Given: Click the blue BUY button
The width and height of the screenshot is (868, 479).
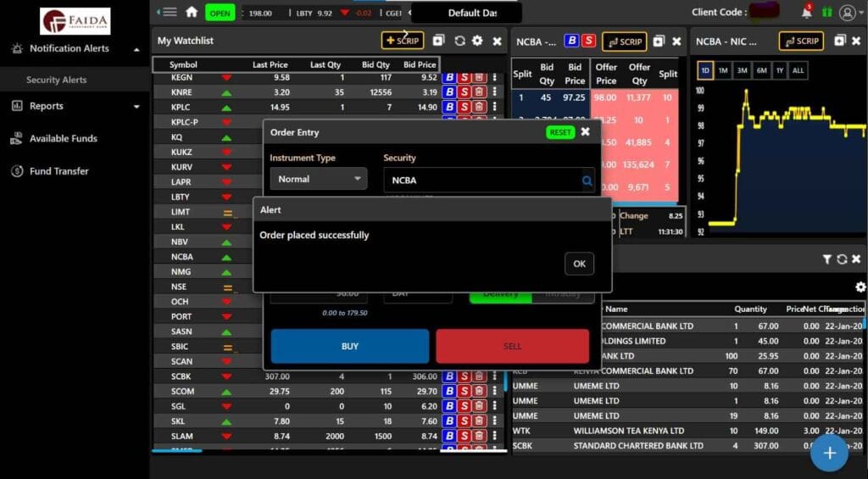Looking at the screenshot, I should (x=350, y=346).
